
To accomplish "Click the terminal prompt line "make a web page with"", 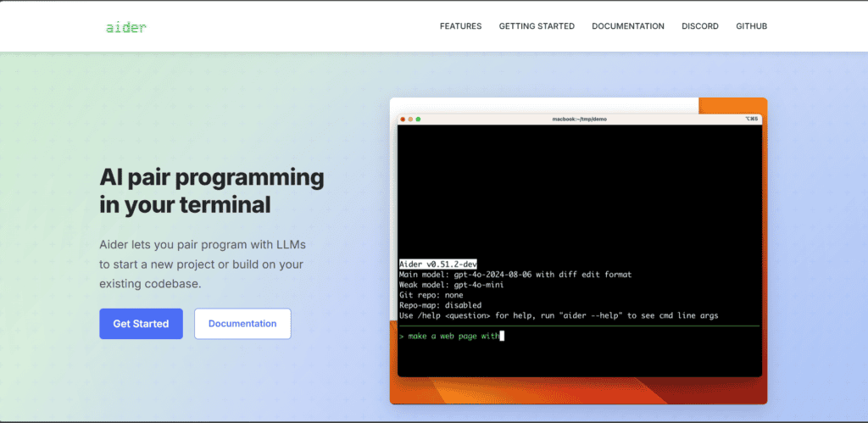I will coord(450,336).
